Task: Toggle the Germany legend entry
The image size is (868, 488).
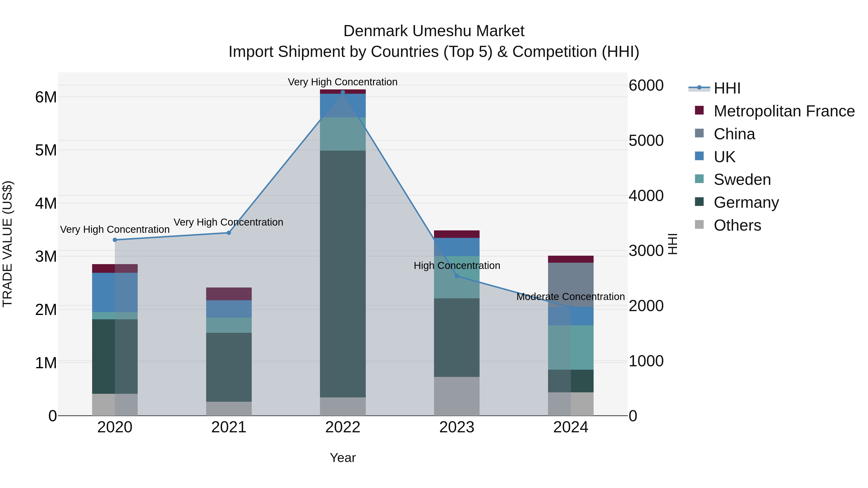Action: point(737,202)
